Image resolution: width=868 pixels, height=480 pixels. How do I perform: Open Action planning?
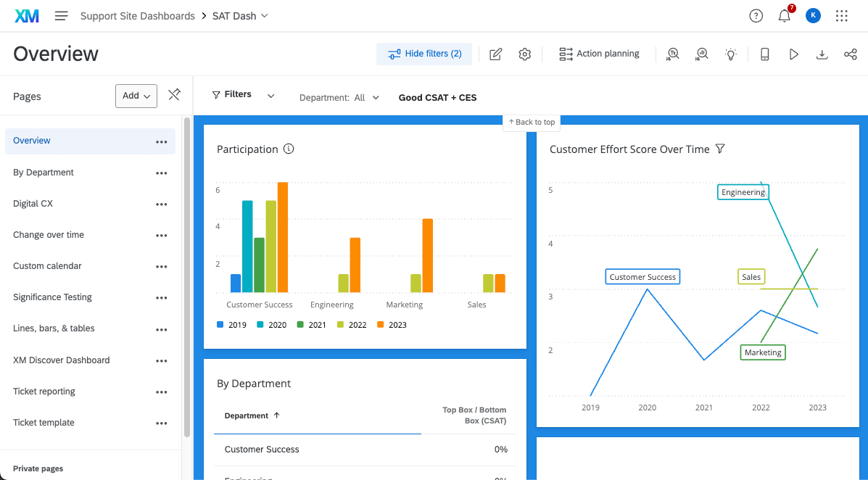[599, 53]
